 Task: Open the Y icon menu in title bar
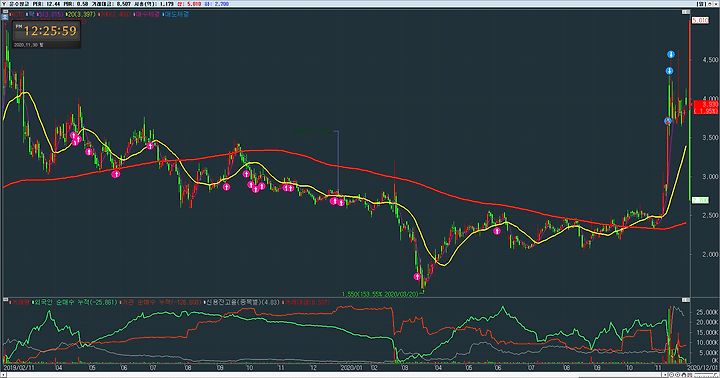tap(4, 4)
